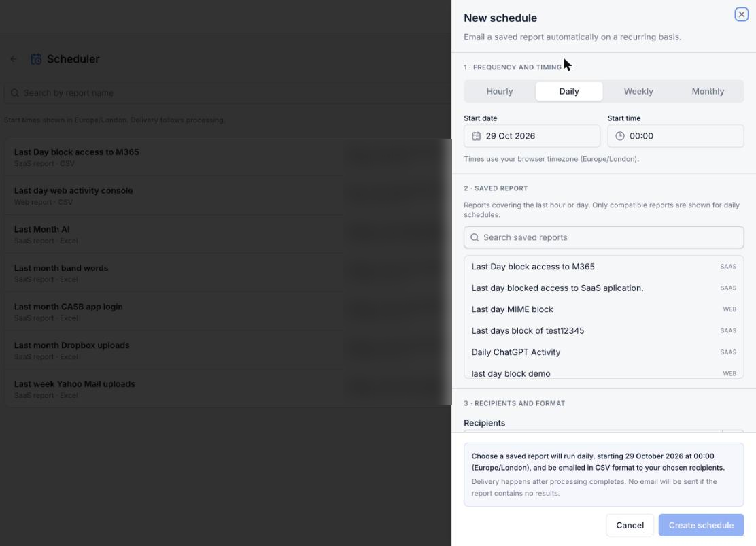756x546 pixels.
Task: Open the Start time field 00:00
Action: point(676,136)
